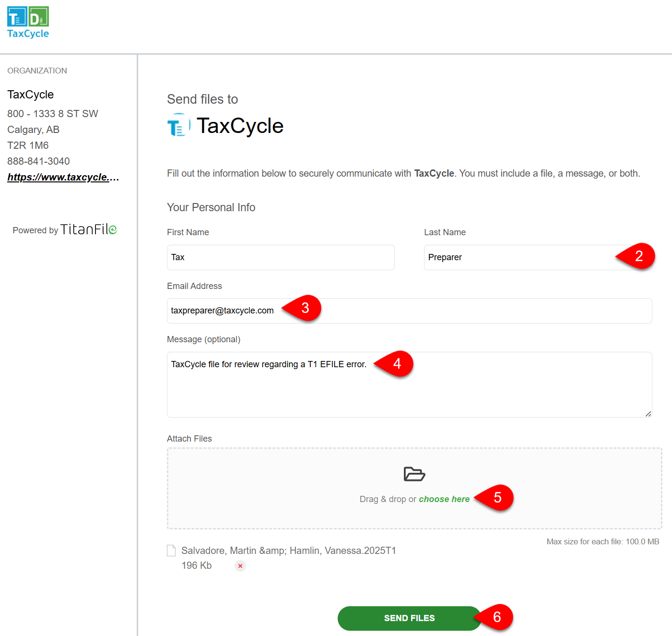Click the TaxCycle organization name in sidebar
The width and height of the screenshot is (672, 636).
coord(30,95)
